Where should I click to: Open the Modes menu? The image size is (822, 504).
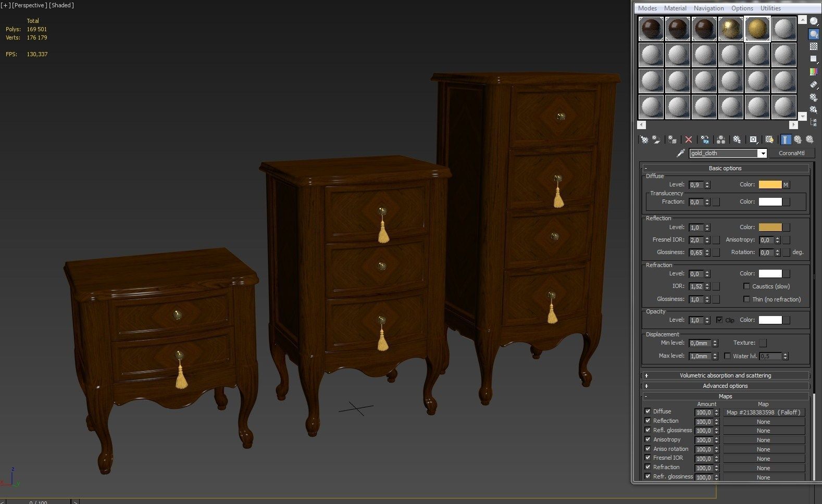tap(647, 8)
